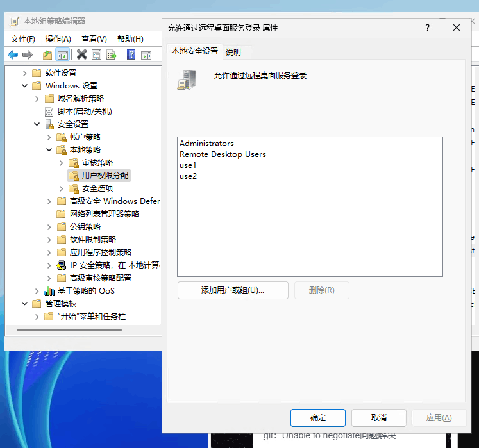Viewport: 479px width, 448px height.
Task: Expand the 帐户策略 node
Action: point(49,137)
